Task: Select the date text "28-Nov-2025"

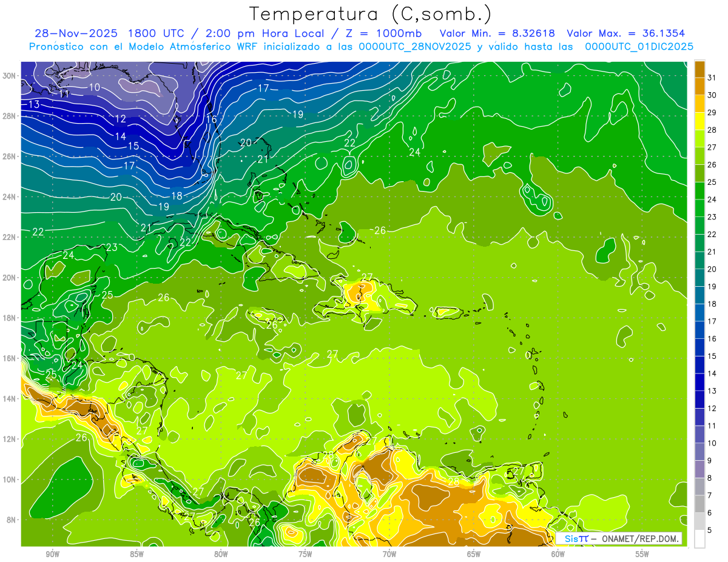Action: [75, 33]
